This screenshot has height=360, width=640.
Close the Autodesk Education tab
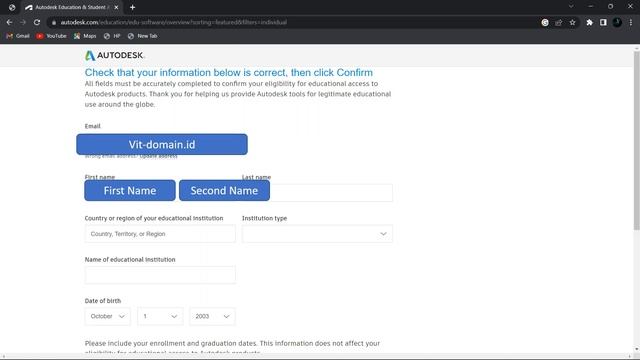[x=116, y=7]
